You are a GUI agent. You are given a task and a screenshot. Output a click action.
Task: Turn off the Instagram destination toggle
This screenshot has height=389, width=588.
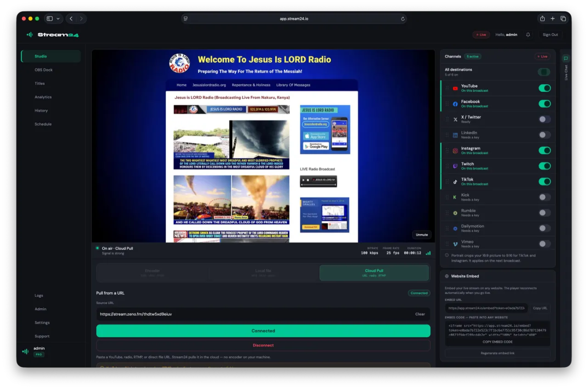tap(544, 151)
